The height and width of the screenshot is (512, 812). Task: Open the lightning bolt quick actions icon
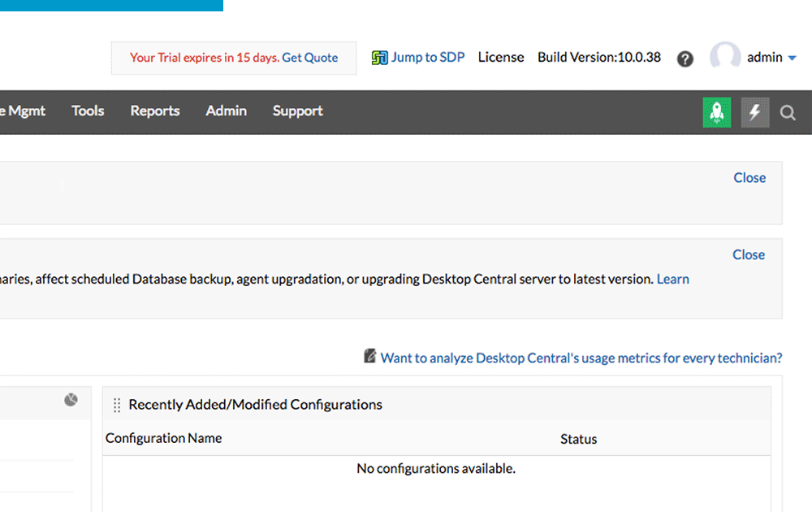[x=754, y=112]
